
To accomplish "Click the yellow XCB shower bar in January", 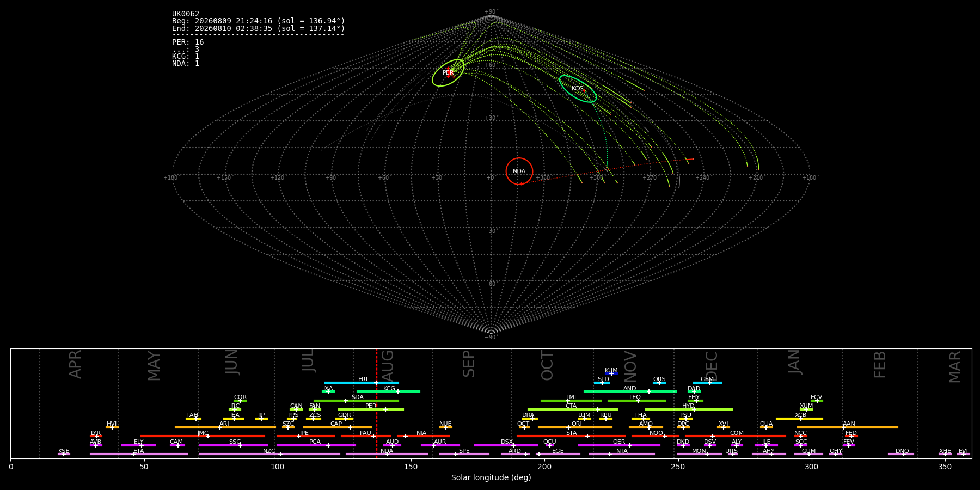I will 799,419.
